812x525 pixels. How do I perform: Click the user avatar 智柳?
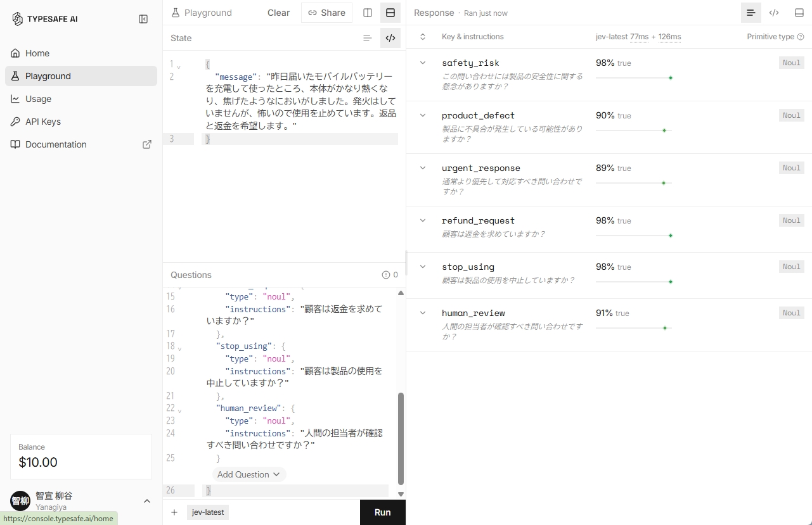click(x=20, y=501)
